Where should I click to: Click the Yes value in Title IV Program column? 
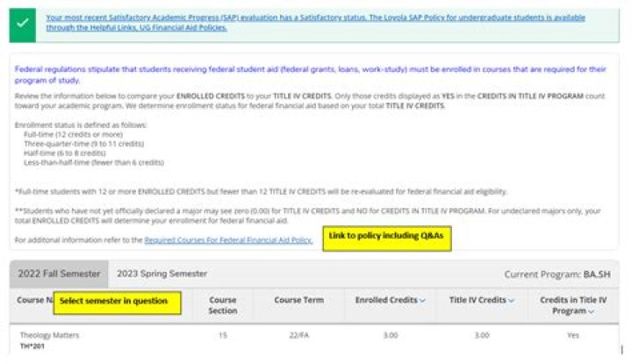coord(573,335)
